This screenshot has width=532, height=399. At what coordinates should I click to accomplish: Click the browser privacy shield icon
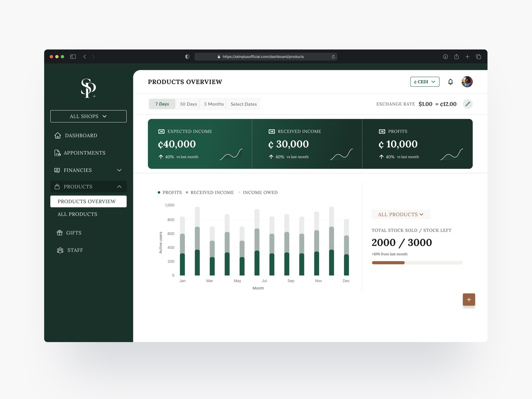tap(187, 57)
